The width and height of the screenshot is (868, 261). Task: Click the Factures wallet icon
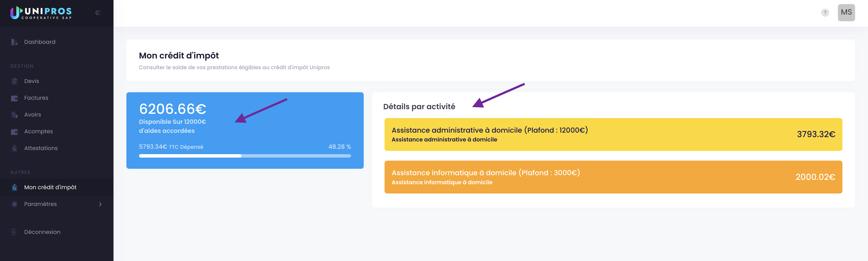(14, 98)
